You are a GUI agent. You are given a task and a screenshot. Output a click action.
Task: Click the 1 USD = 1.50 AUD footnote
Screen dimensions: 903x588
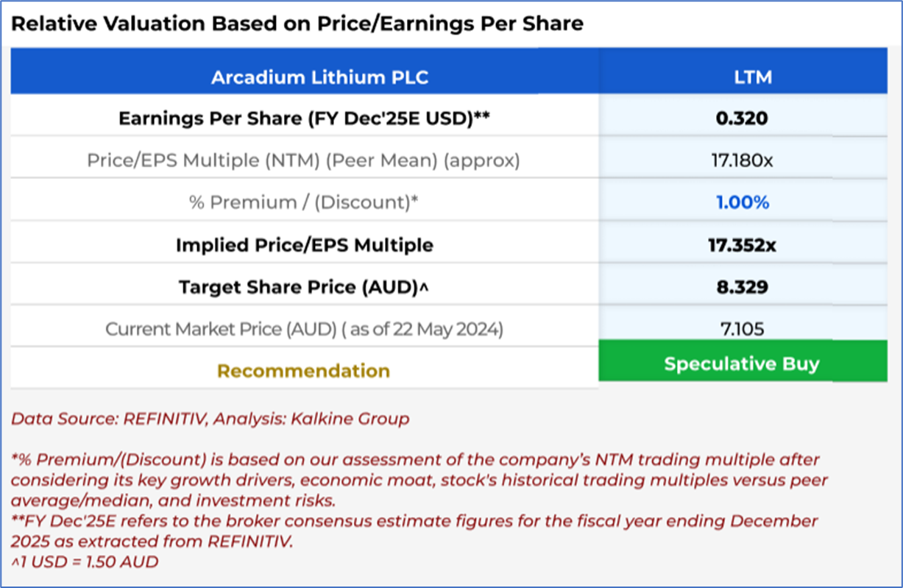[85, 562]
